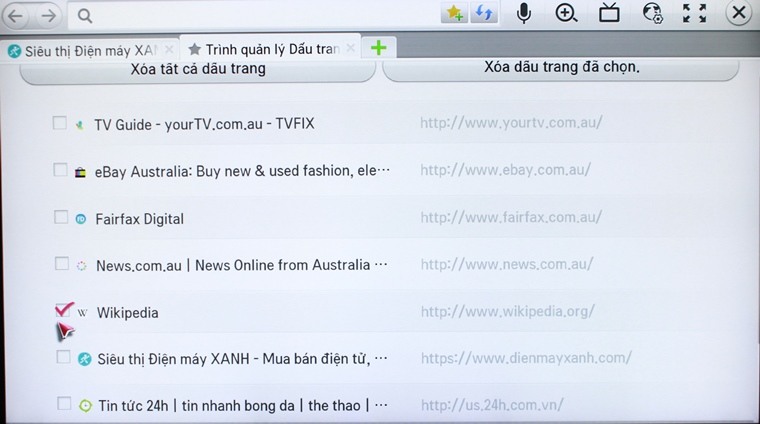Click URL http://us.24h.com.vn/
The width and height of the screenshot is (760, 424).
492,404
